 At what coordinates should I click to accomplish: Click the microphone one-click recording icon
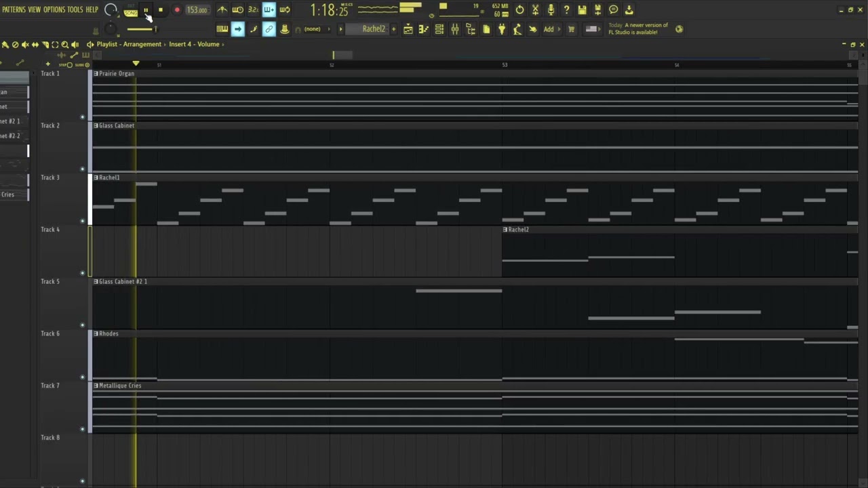551,9
